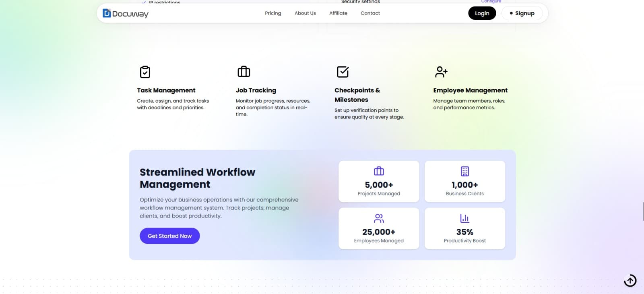Viewport: 644px width, 294px height.
Task: Click the Configure link at top
Action: tap(491, 2)
